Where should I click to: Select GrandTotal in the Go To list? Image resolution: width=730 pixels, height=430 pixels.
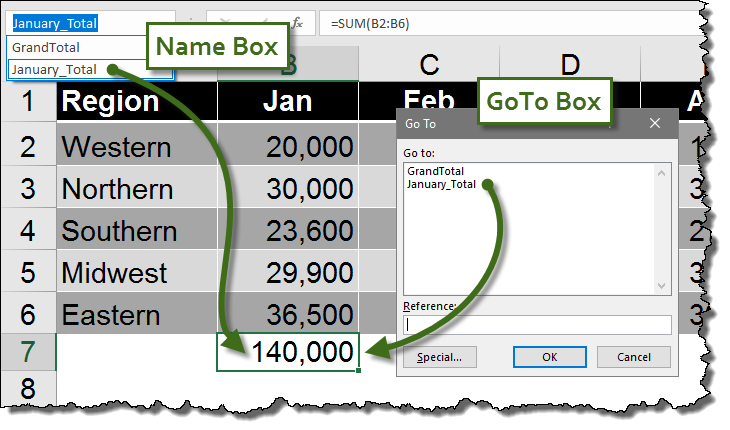tap(435, 171)
